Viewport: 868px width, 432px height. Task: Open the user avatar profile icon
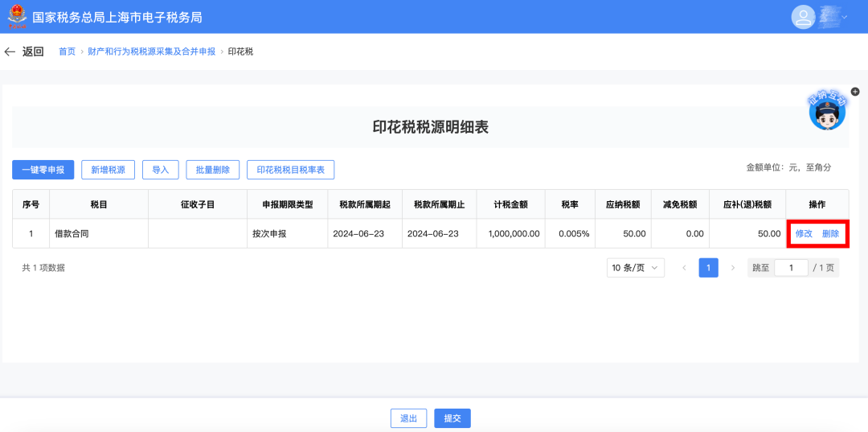click(x=803, y=17)
